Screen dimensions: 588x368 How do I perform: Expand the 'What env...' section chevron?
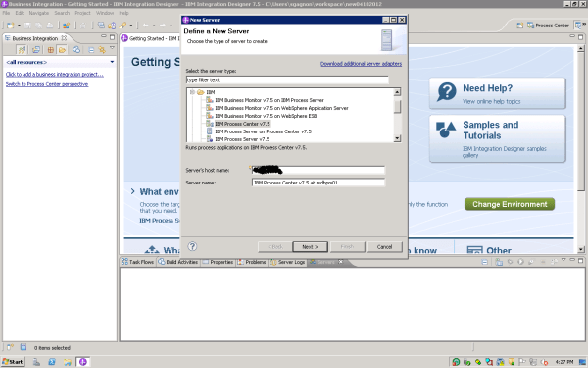pos(132,191)
